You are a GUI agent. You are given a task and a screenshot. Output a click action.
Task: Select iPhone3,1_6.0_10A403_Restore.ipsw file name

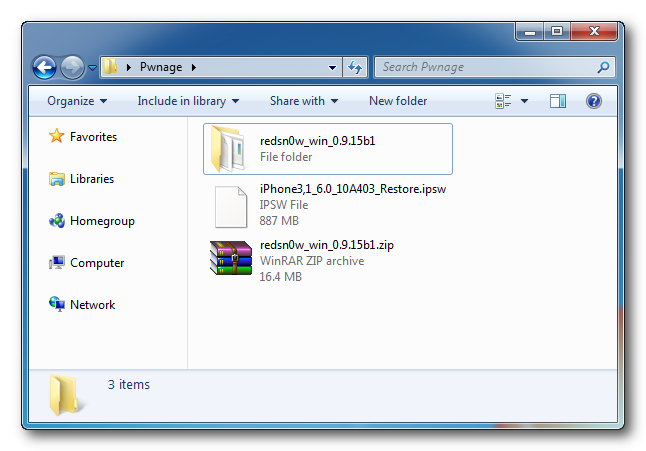click(x=353, y=189)
